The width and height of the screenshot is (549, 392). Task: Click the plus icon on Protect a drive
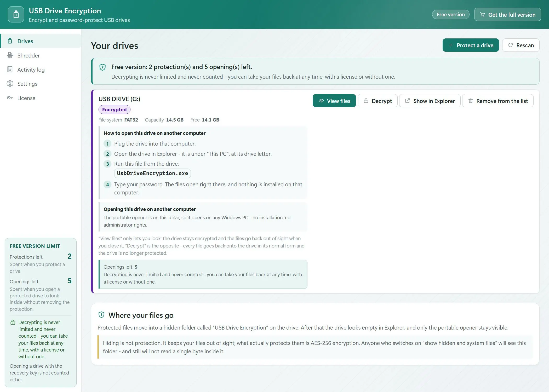(451, 45)
